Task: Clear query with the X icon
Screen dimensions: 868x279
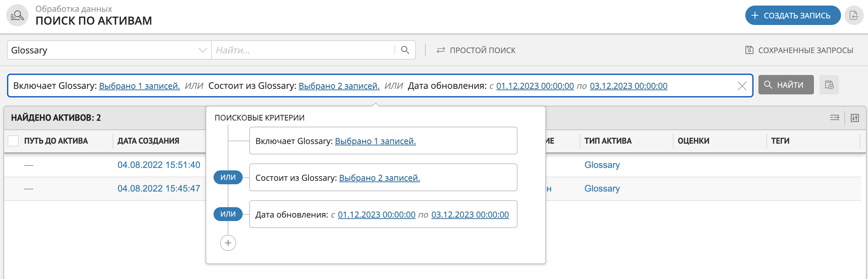Action: (742, 86)
